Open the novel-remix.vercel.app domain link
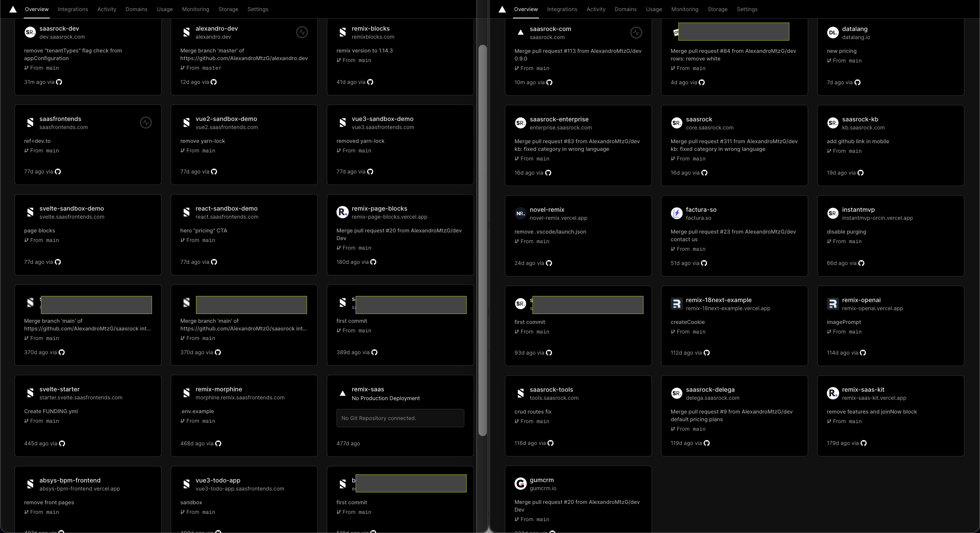Image resolution: width=980 pixels, height=533 pixels. pyautogui.click(x=559, y=218)
